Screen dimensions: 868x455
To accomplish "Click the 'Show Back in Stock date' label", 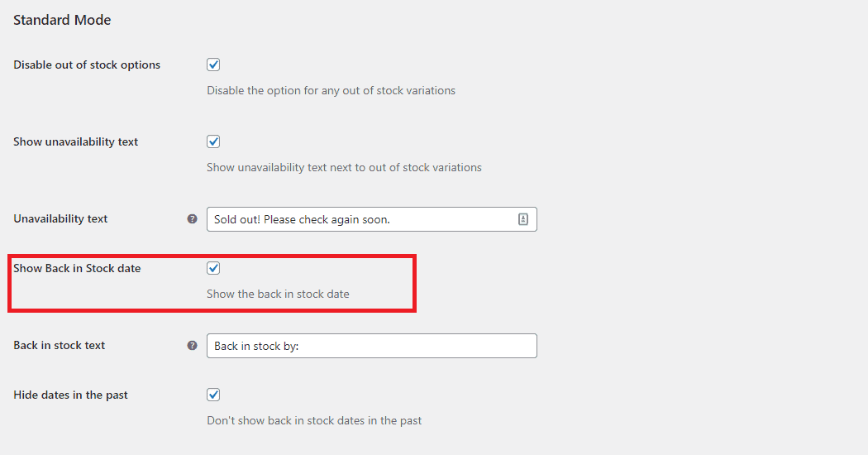I will coord(77,268).
